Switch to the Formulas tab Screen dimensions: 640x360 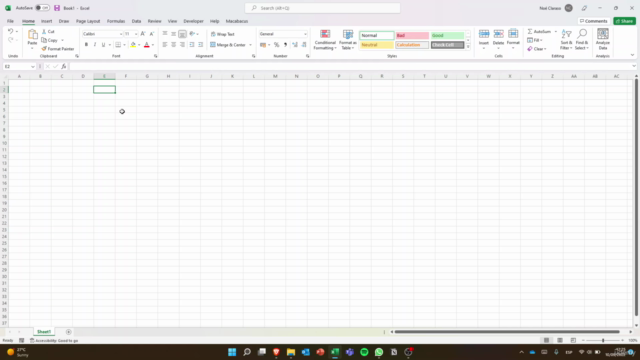[116, 21]
